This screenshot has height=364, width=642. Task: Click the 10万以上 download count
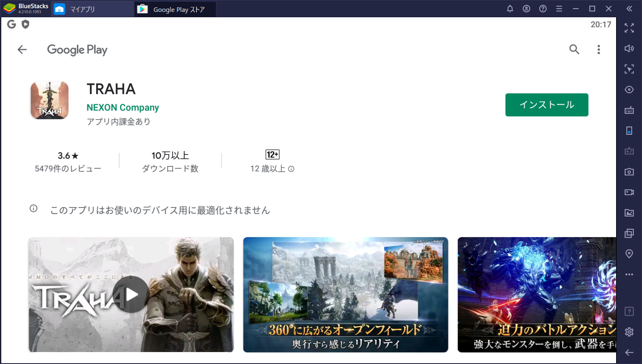[x=170, y=156]
